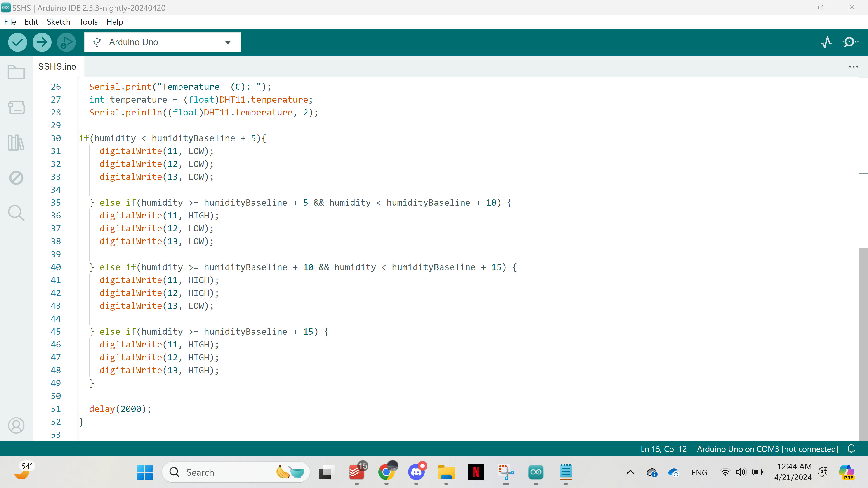The image size is (868, 488).
Task: Open the Boards Manager sidebar panel
Action: tap(16, 108)
